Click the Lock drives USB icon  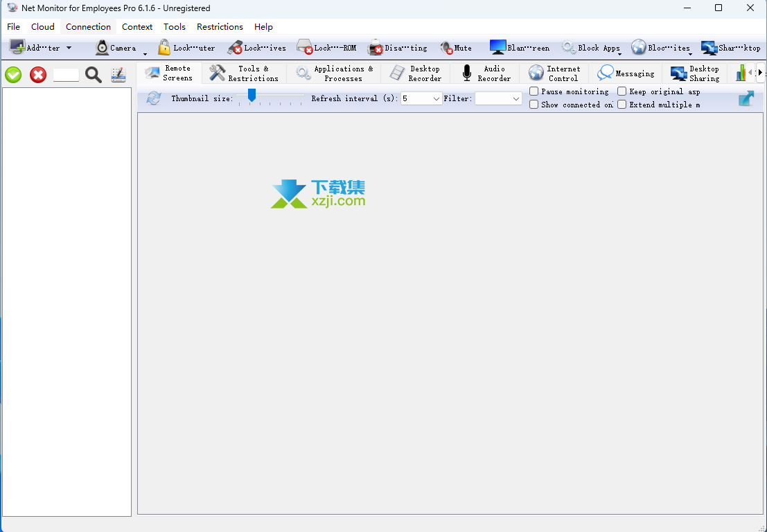235,47
